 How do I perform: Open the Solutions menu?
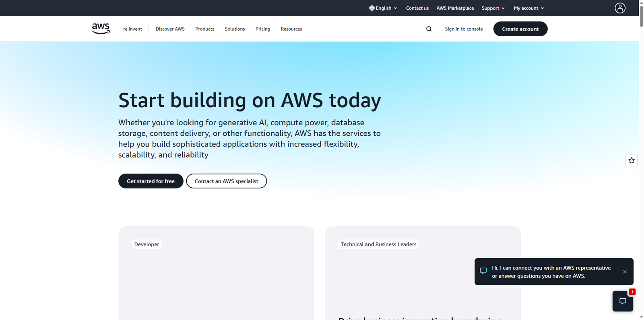pos(235,29)
